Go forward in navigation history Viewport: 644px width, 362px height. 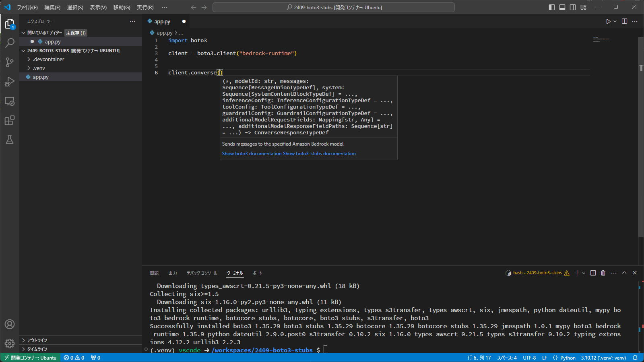pos(204,7)
